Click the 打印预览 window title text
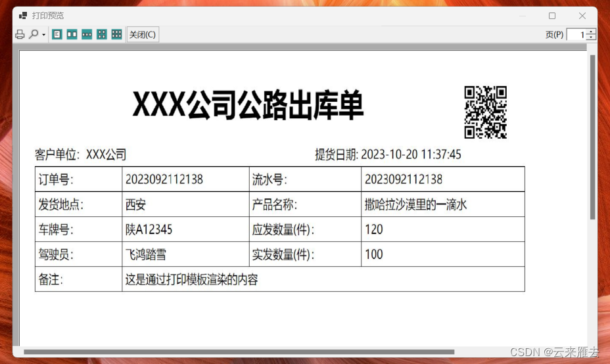 pos(48,16)
